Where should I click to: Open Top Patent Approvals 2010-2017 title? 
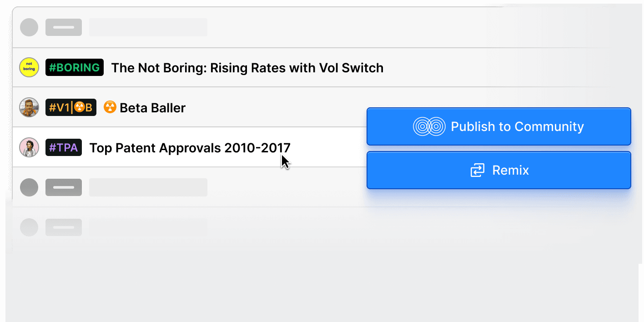[x=190, y=148]
